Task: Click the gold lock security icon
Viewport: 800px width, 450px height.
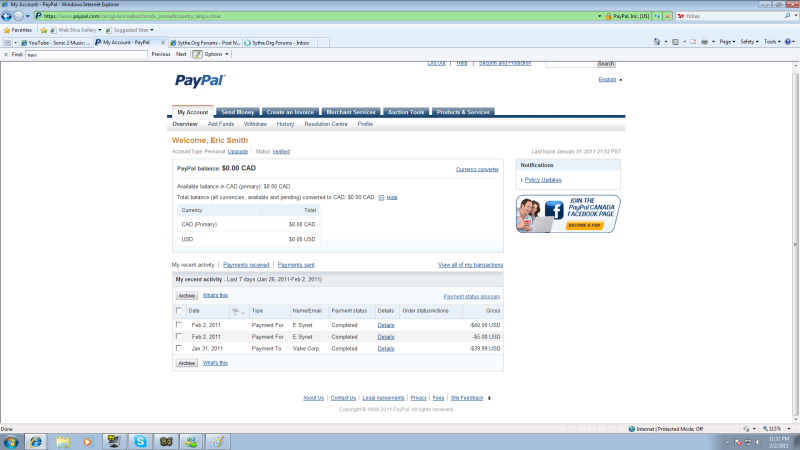Action: click(608, 16)
